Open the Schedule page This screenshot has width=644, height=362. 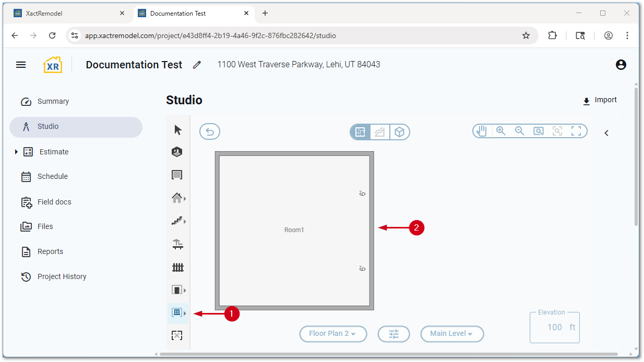pyautogui.click(x=52, y=176)
